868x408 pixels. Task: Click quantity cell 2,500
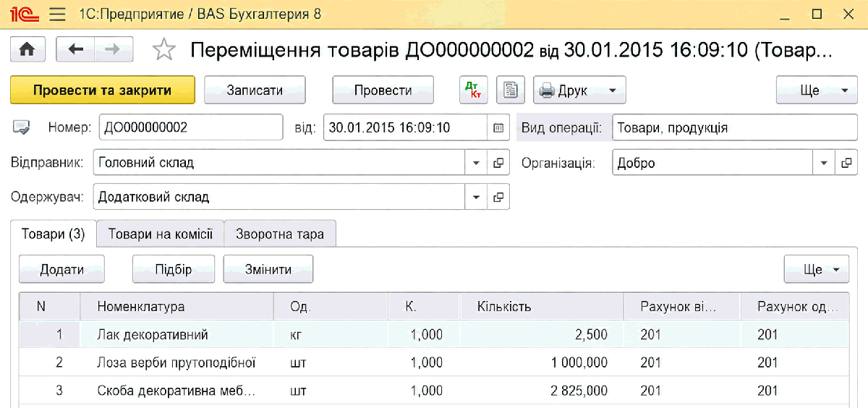[x=542, y=335]
